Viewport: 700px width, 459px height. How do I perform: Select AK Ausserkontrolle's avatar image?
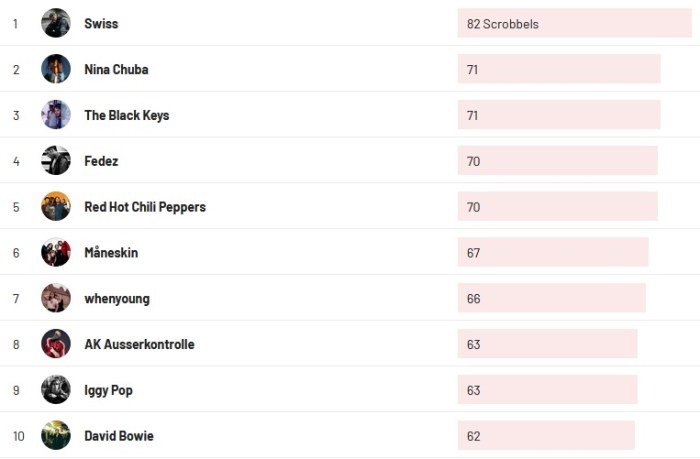[56, 344]
